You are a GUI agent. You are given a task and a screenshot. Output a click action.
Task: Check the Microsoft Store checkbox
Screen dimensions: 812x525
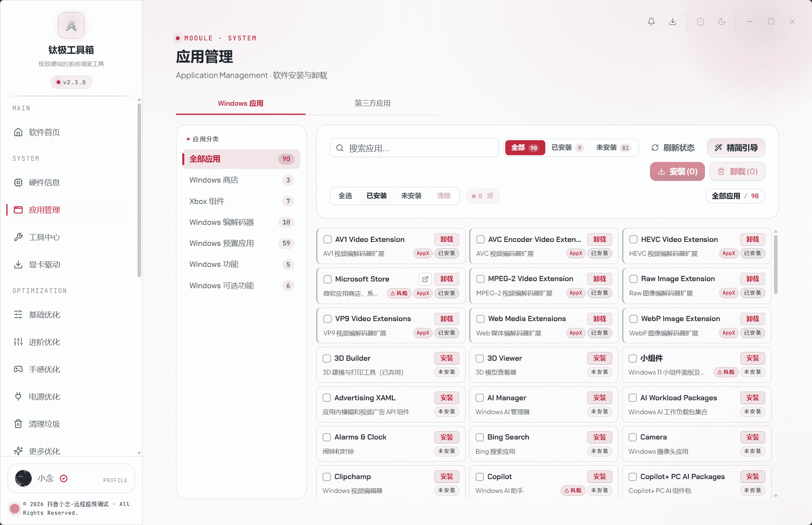coord(327,279)
